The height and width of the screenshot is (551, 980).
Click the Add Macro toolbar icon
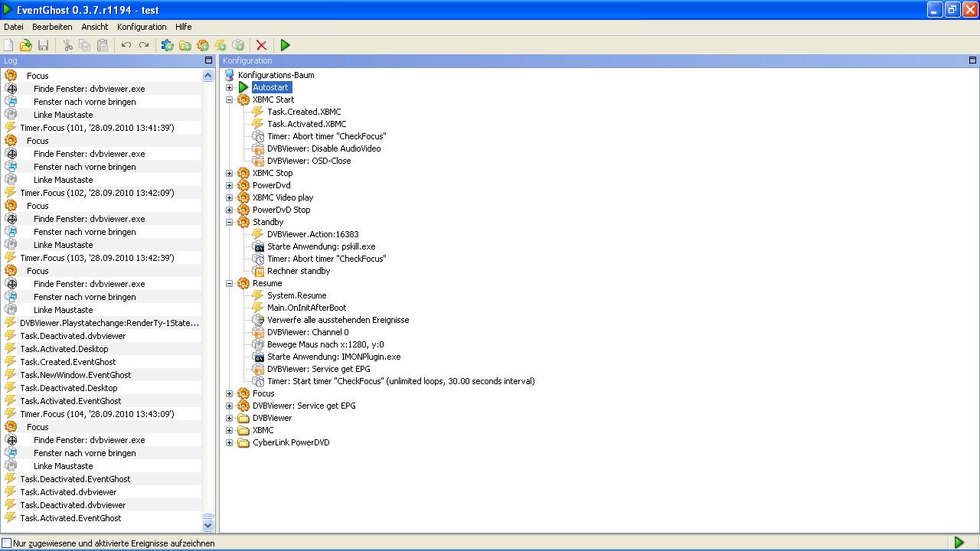pos(203,46)
